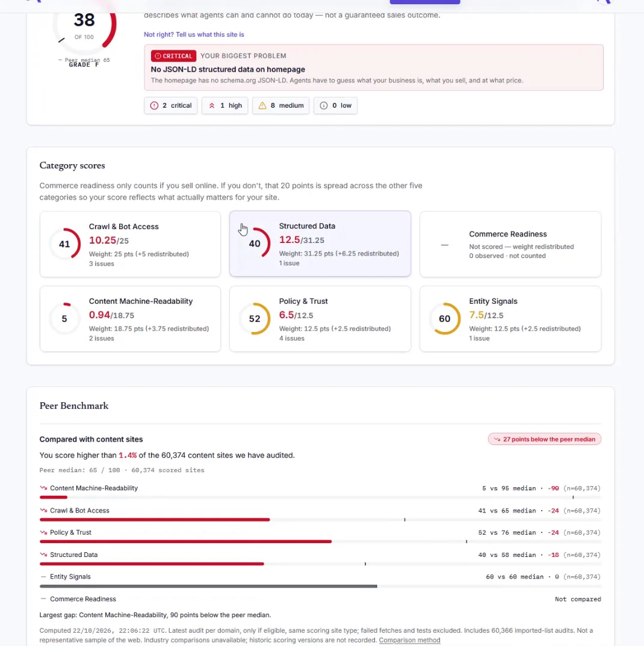The width and height of the screenshot is (644, 646).
Task: Click the neutral dash icon beside Entity Signals
Action: click(x=43, y=577)
